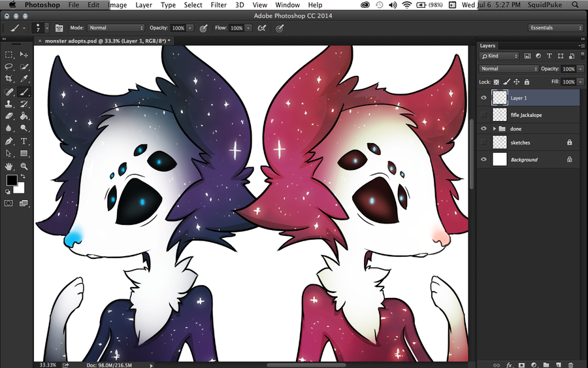Open the layer blend mode dropdown
The width and height of the screenshot is (588, 368).
pos(508,69)
